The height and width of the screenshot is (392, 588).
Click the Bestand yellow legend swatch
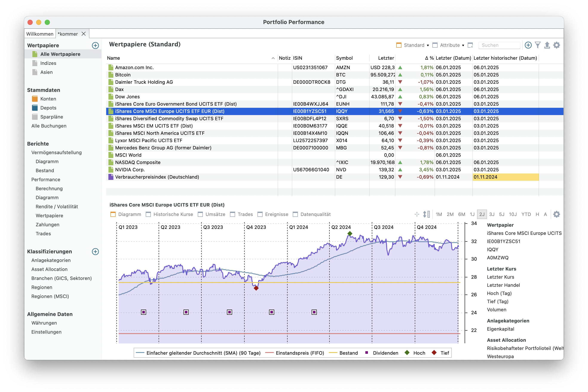point(333,353)
